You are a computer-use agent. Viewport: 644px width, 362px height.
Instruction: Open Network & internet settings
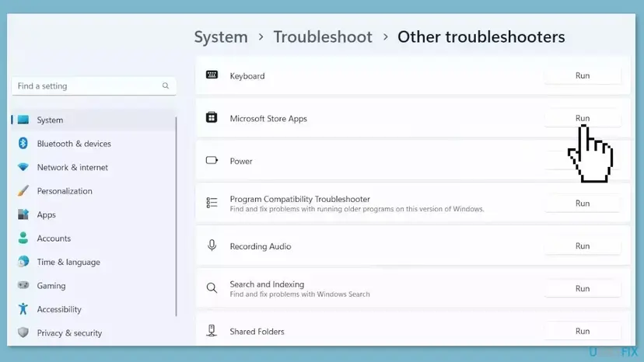click(93, 167)
